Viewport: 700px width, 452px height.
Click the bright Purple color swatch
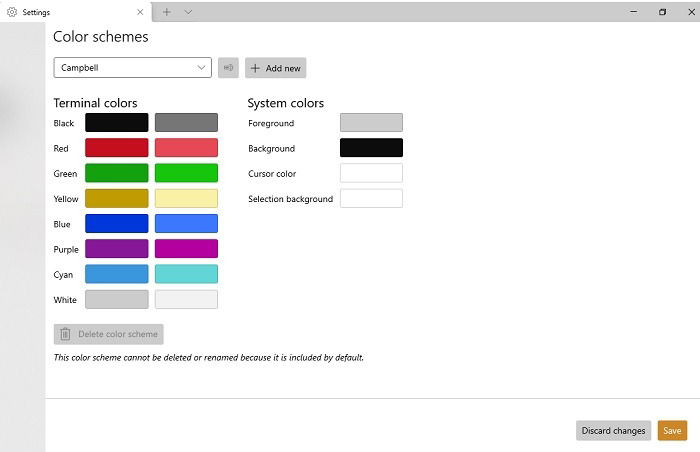click(186, 249)
